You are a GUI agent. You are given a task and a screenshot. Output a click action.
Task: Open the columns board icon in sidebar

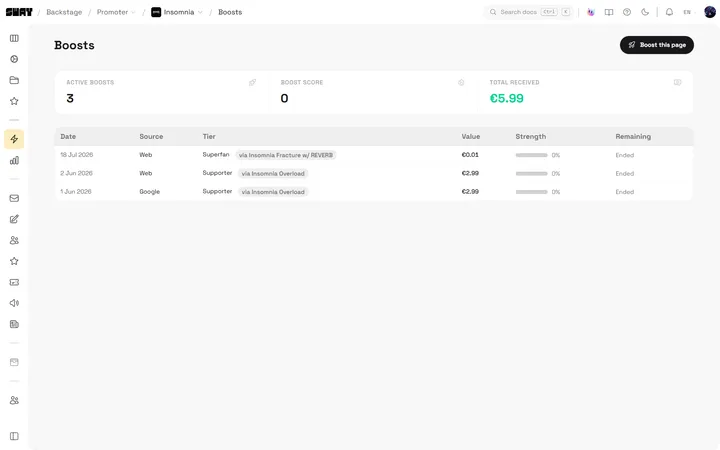[14, 38]
